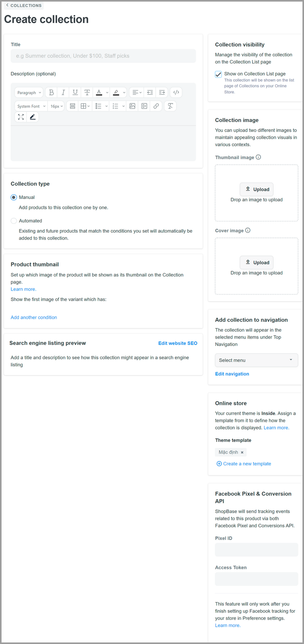Open the Paragraph style dropdown
This screenshot has height=644, width=304.
(29, 93)
